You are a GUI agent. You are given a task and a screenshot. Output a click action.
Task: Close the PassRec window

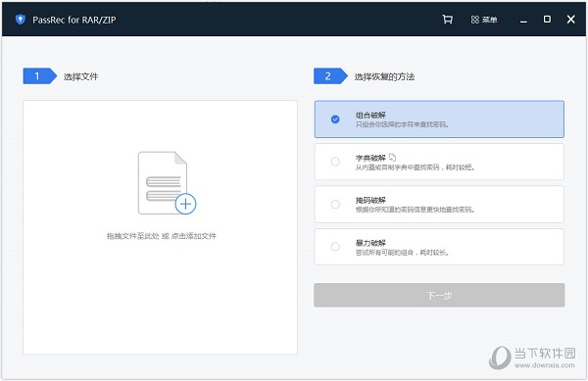pyautogui.click(x=570, y=20)
